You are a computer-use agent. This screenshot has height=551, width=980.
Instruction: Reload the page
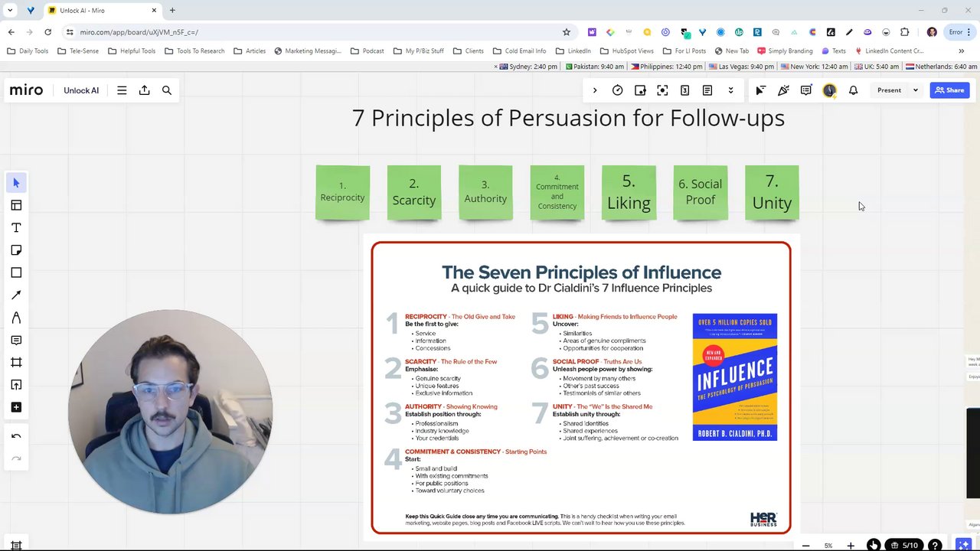pyautogui.click(x=47, y=32)
